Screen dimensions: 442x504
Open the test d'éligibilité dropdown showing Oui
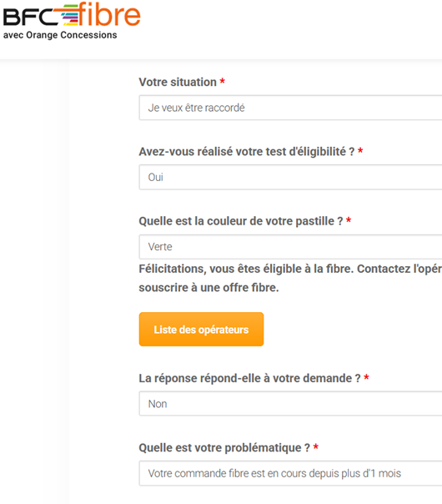(290, 177)
